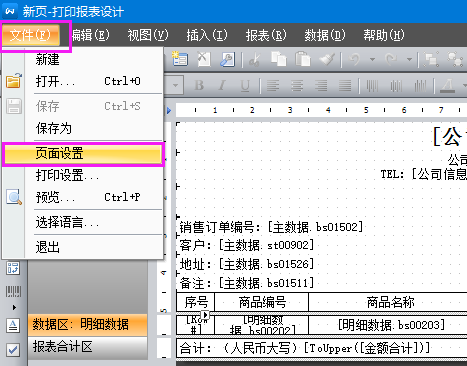The width and height of the screenshot is (467, 366).
Task: Open the 报表(R) menu
Action: 266,35
